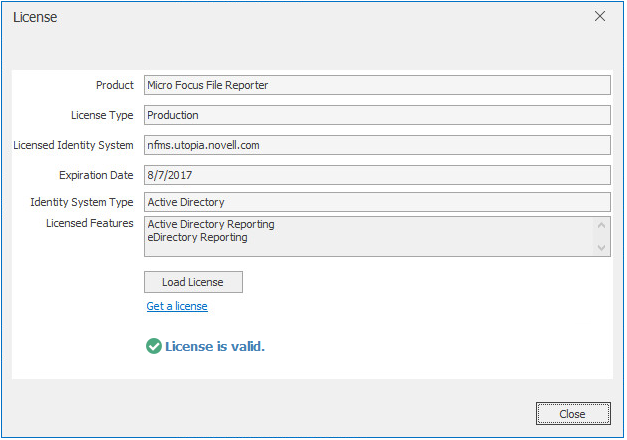Click the License window title text
The height and width of the screenshot is (440, 627).
pos(35,17)
